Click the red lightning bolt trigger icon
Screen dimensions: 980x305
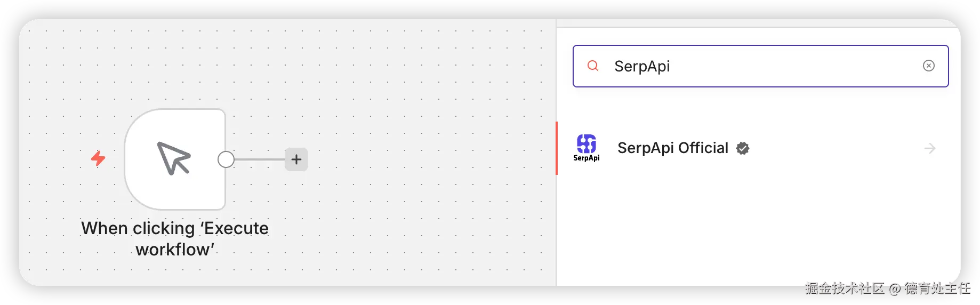coord(98,158)
